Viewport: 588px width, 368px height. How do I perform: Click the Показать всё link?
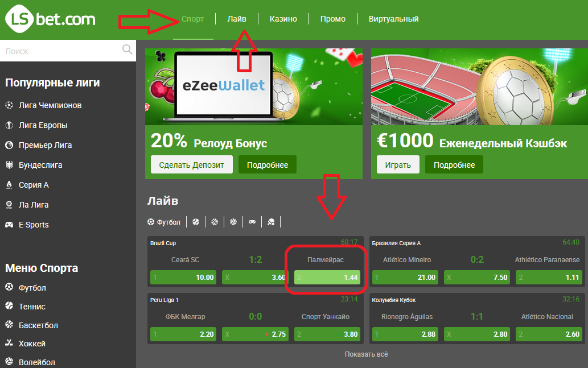point(367,354)
